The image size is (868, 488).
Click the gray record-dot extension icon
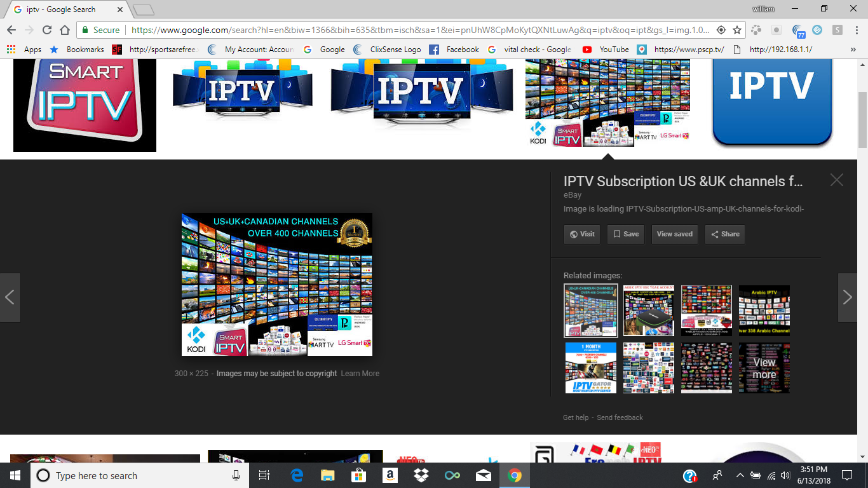[776, 30]
